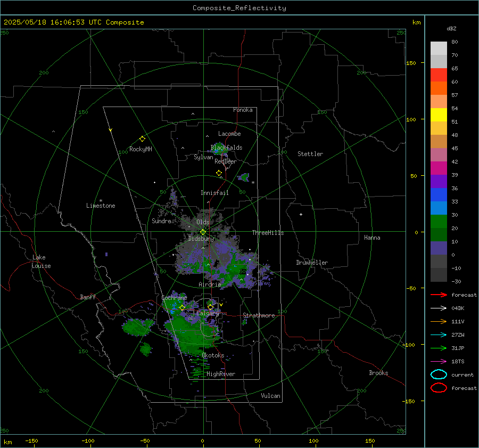
Task: Click the Blackfalds city label
Action: point(226,148)
